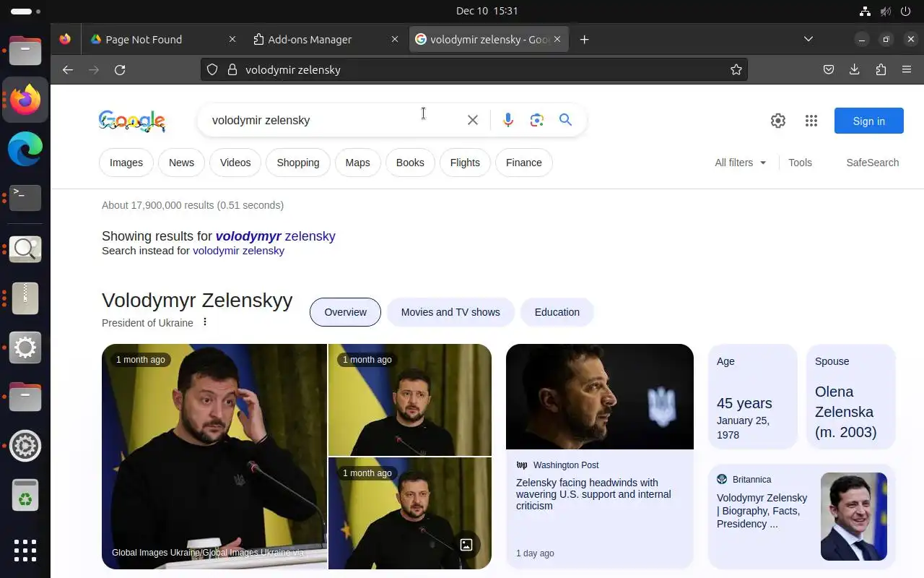Open the archive manager in the dock

[25, 298]
